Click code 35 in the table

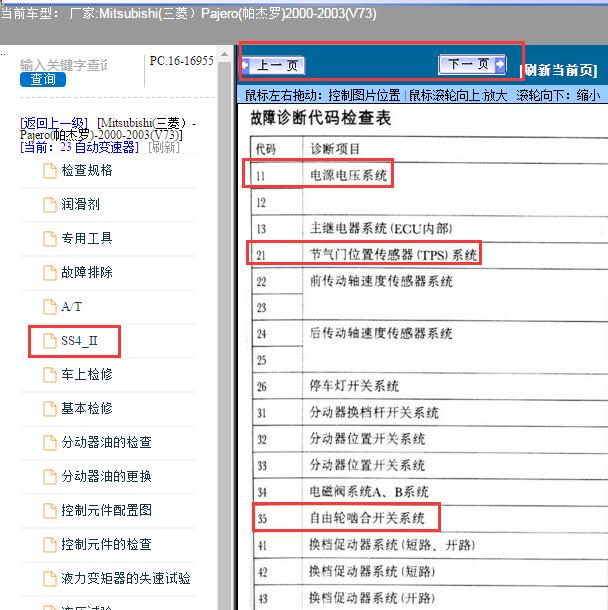tap(262, 519)
